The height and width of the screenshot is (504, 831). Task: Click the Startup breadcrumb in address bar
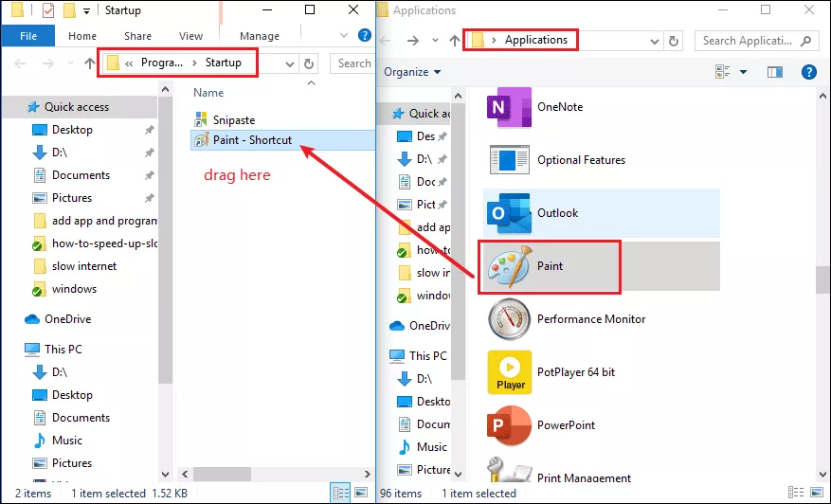click(x=223, y=63)
